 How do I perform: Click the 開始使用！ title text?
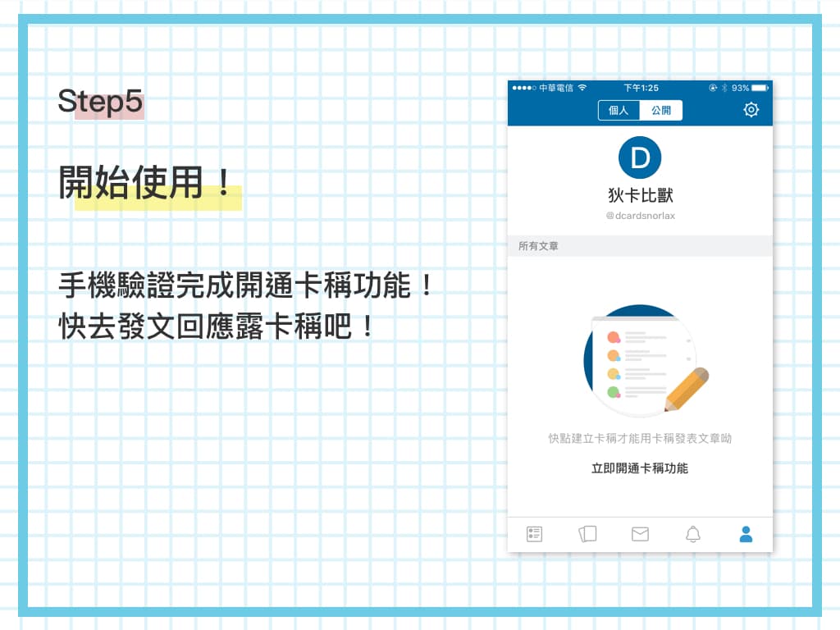click(144, 183)
